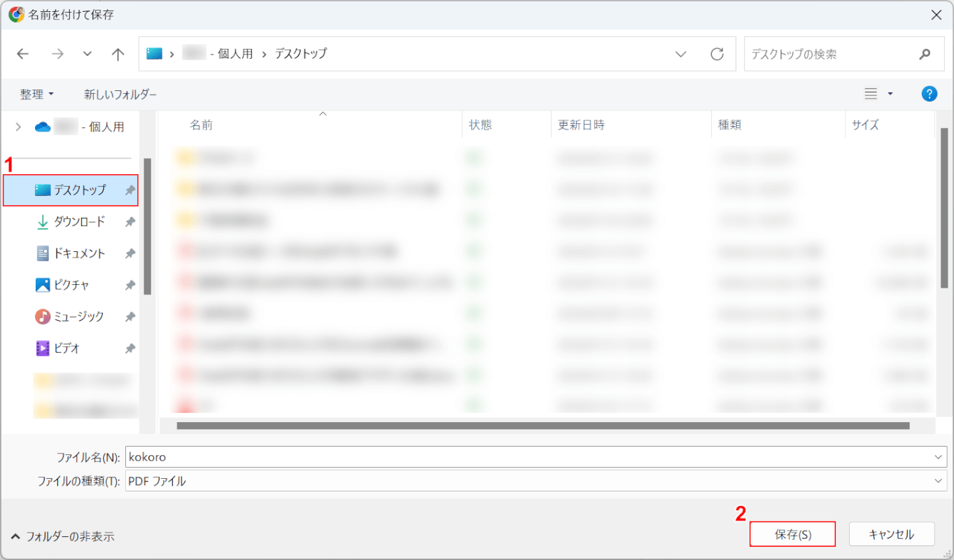
Task: Click the horizontal scrollbar of file list
Action: coord(543,426)
